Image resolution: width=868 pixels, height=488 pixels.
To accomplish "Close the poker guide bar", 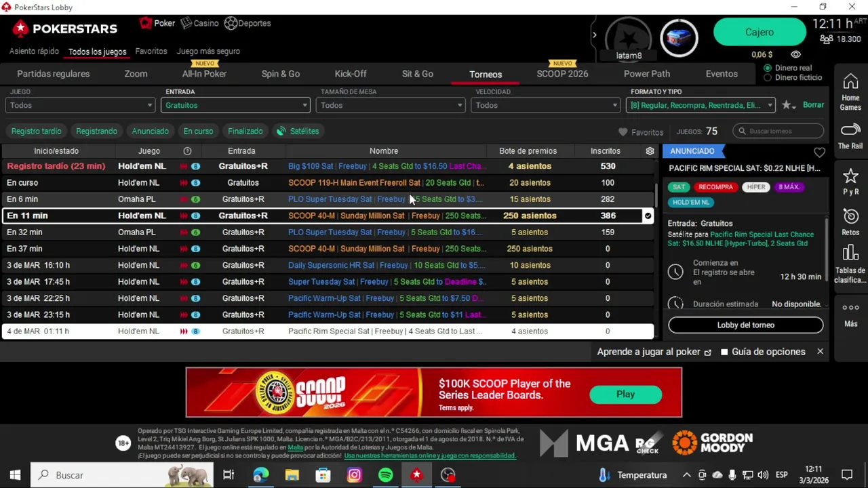I will tap(820, 352).
